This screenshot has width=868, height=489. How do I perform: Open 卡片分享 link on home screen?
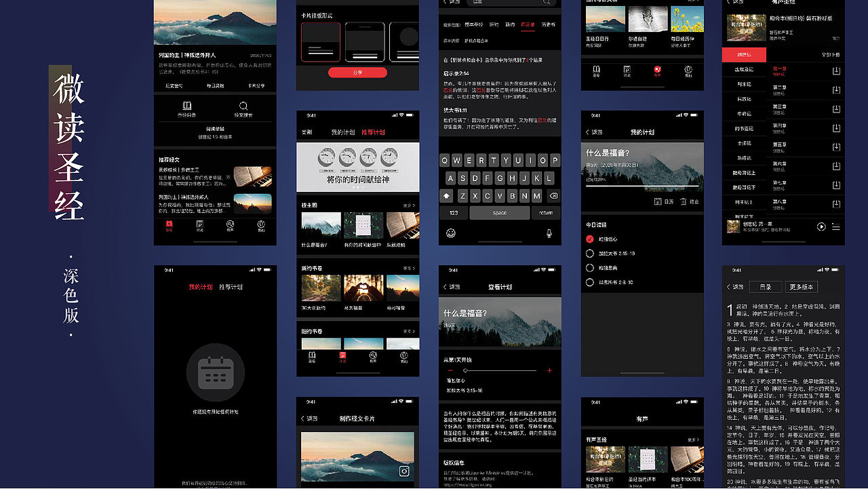[256, 86]
